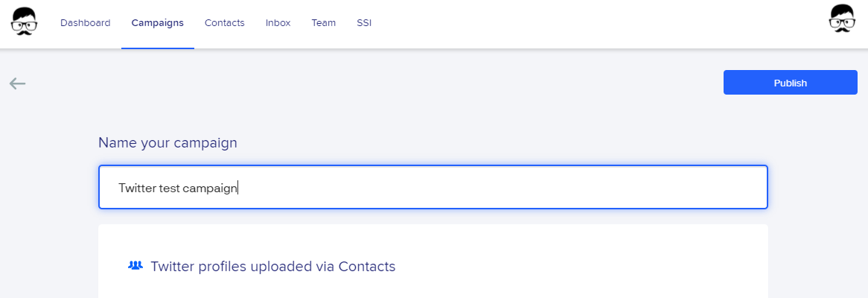The height and width of the screenshot is (298, 868).
Task: Place cursor on word campaign in name field
Action: coord(210,188)
